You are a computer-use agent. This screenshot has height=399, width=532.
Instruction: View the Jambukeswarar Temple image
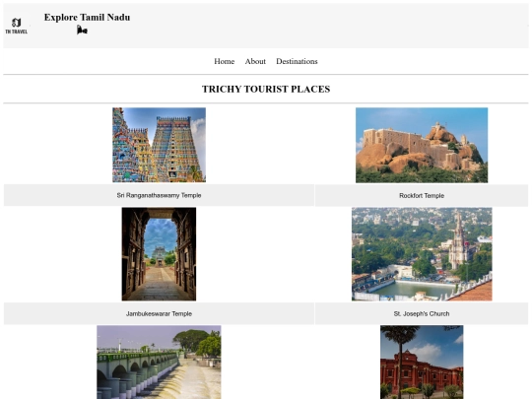[159, 254]
